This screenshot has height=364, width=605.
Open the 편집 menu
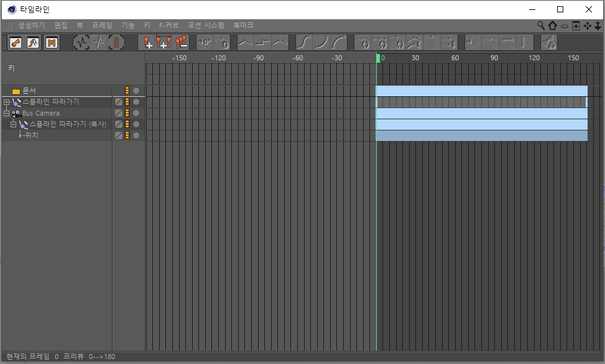[61, 25]
